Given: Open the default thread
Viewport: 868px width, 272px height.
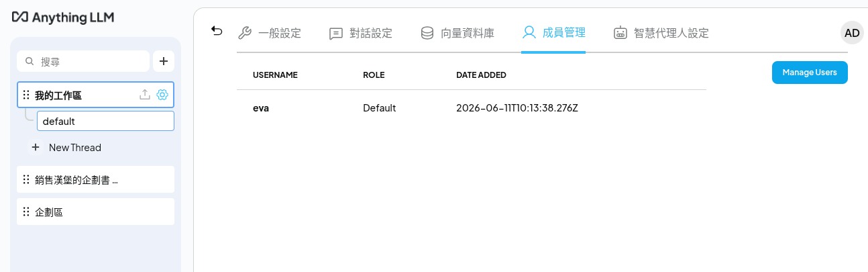Looking at the screenshot, I should 105,122.
